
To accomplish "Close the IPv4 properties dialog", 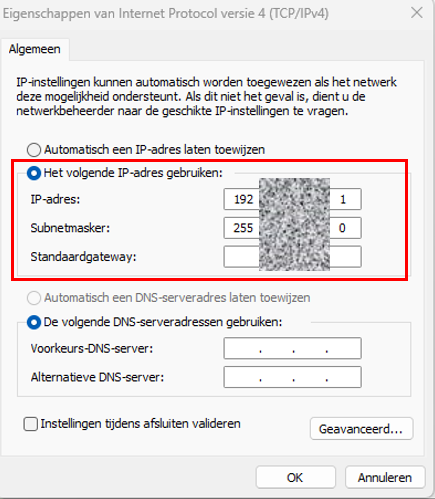I will click(417, 13).
